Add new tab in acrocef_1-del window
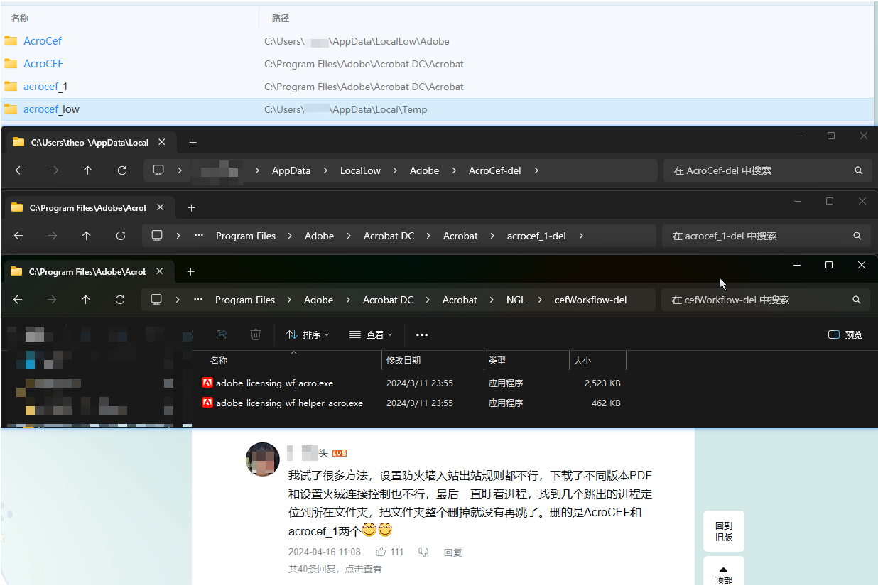The height and width of the screenshot is (588, 878). point(191,207)
